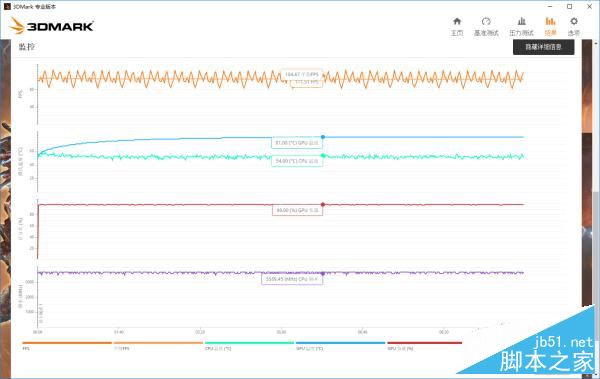The height and width of the screenshot is (379, 600).
Task: Click the 54.00 °C CPU temperature tooltip
Action: click(x=297, y=161)
